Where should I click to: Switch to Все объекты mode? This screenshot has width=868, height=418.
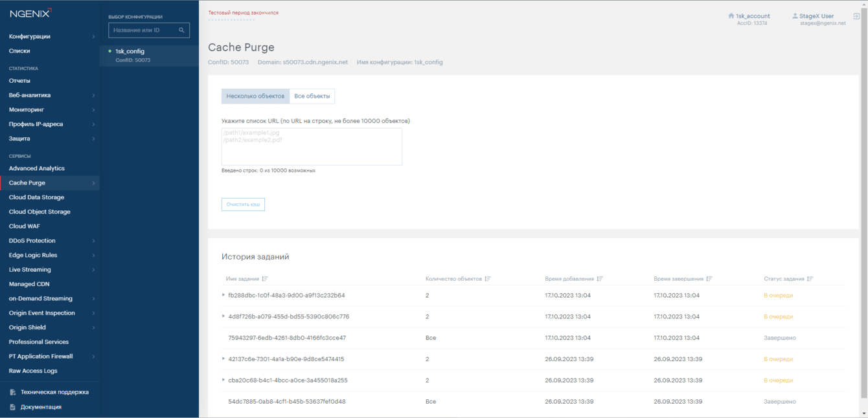coord(312,96)
